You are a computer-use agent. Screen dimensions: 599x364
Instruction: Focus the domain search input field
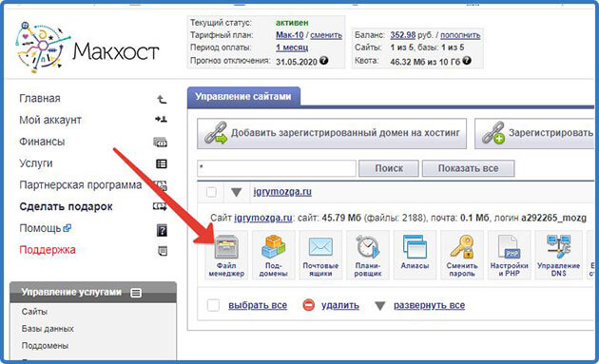277,168
